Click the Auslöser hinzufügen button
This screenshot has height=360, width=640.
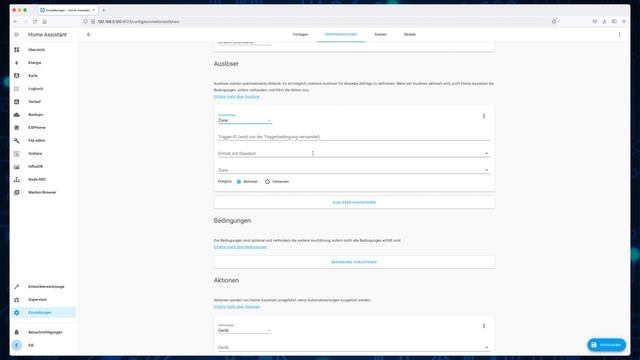point(354,202)
